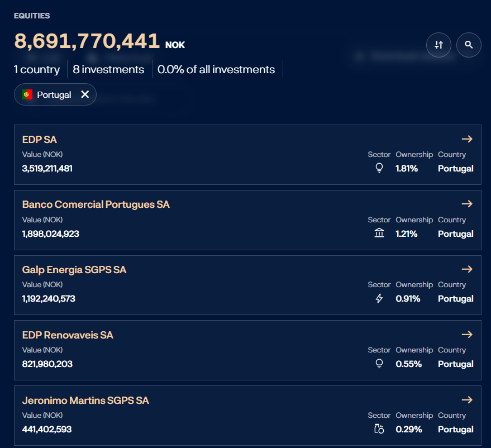This screenshot has width=491, height=448.
Task: Click EDP Renovaveis lightbulb sector icon
Action: (379, 364)
